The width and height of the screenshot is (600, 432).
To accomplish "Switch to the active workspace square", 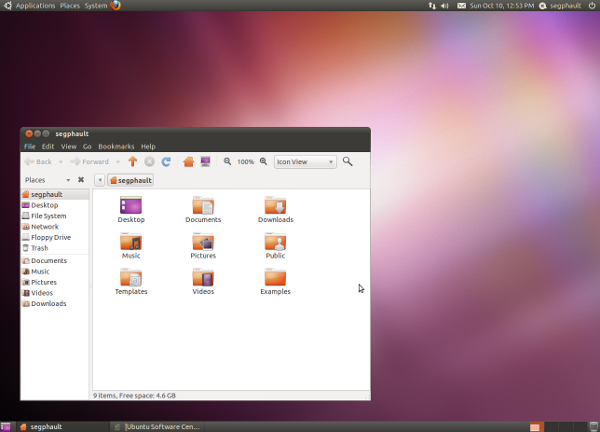I will pos(535,427).
